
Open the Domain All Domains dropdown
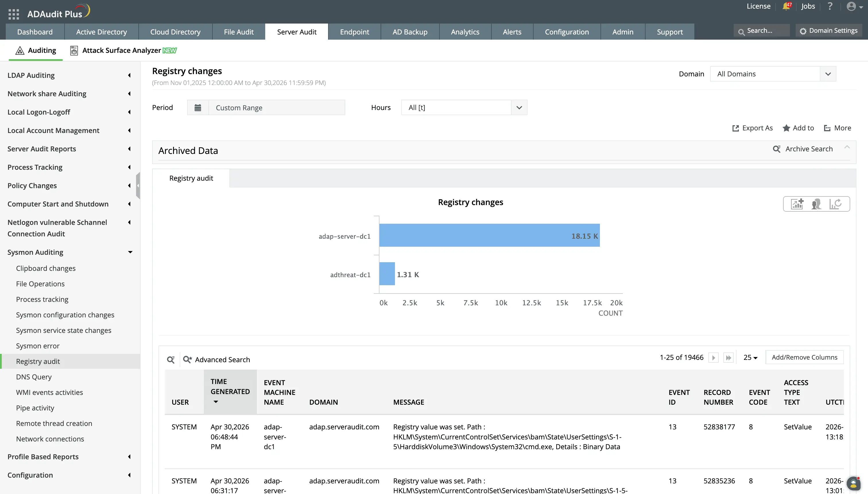click(773, 74)
